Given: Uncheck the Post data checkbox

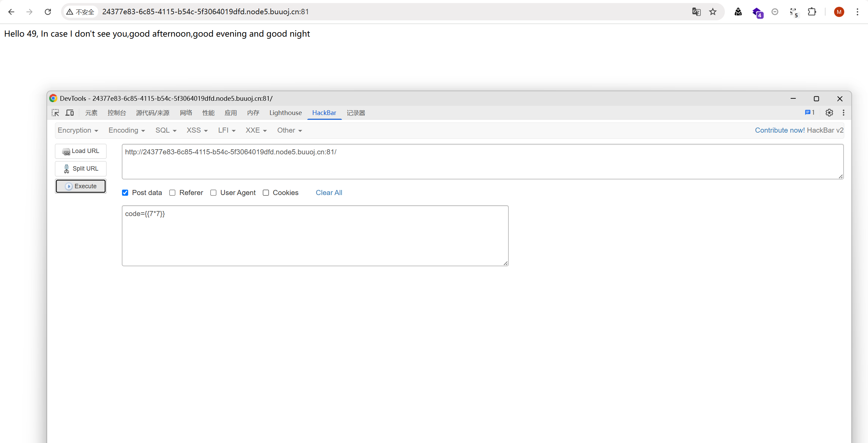Looking at the screenshot, I should point(125,193).
